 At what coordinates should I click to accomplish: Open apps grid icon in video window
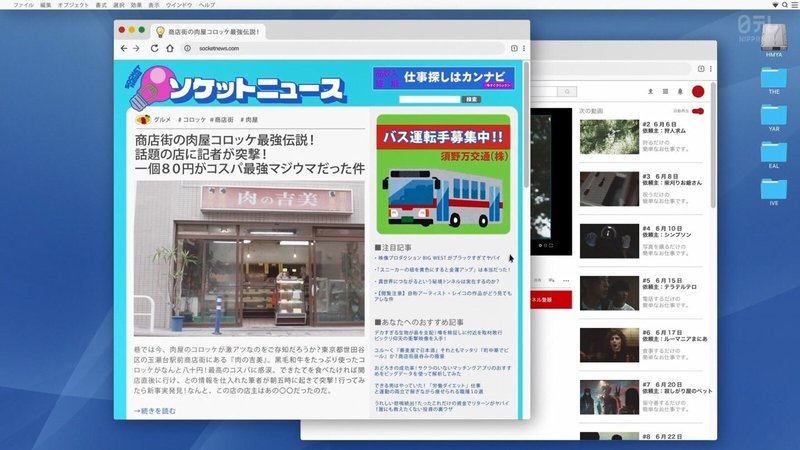(665, 91)
